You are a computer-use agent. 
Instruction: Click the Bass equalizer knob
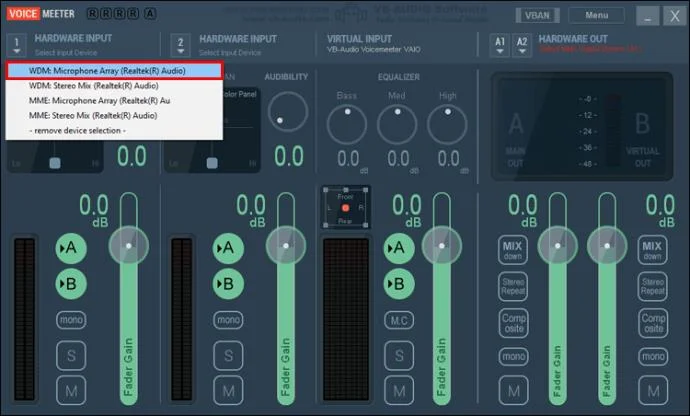347,125
